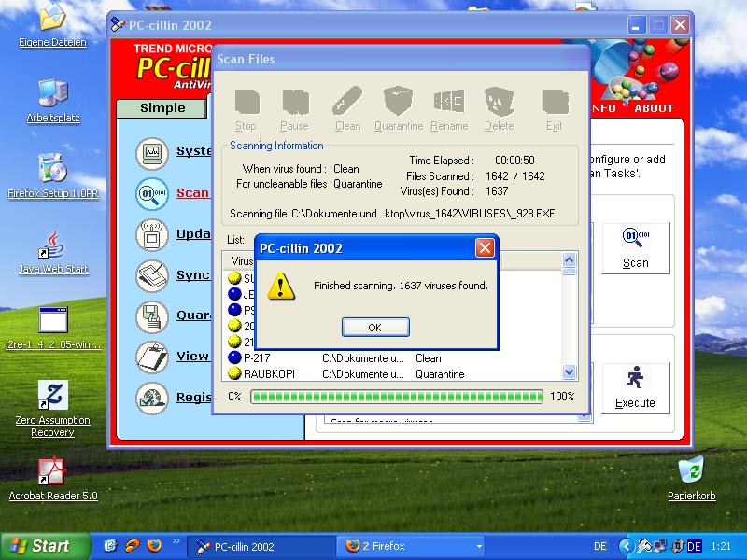Image resolution: width=747 pixels, height=560 pixels.
Task: Open the System status sidebar icon
Action: (x=152, y=152)
